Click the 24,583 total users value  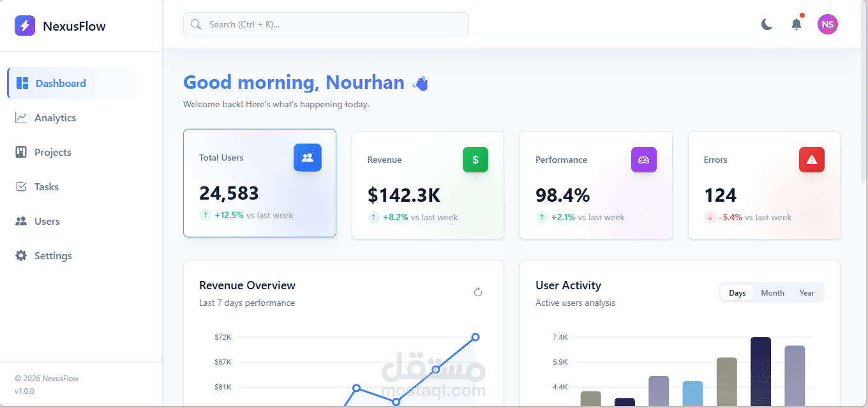tap(229, 193)
